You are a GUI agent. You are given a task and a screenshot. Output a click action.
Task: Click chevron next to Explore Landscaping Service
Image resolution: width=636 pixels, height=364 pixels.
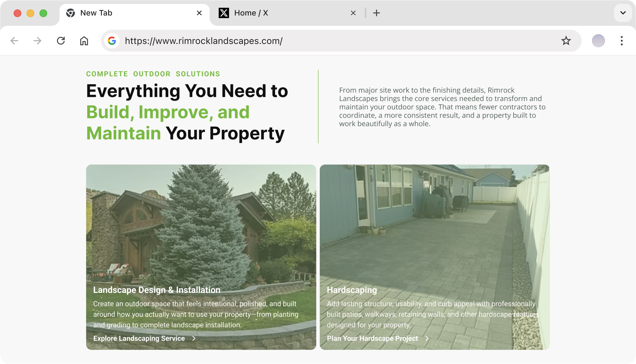[x=194, y=338]
